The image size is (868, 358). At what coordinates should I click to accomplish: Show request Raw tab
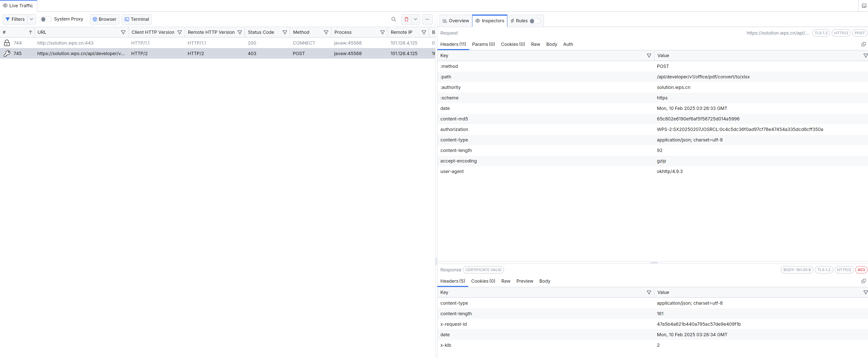[x=535, y=44]
